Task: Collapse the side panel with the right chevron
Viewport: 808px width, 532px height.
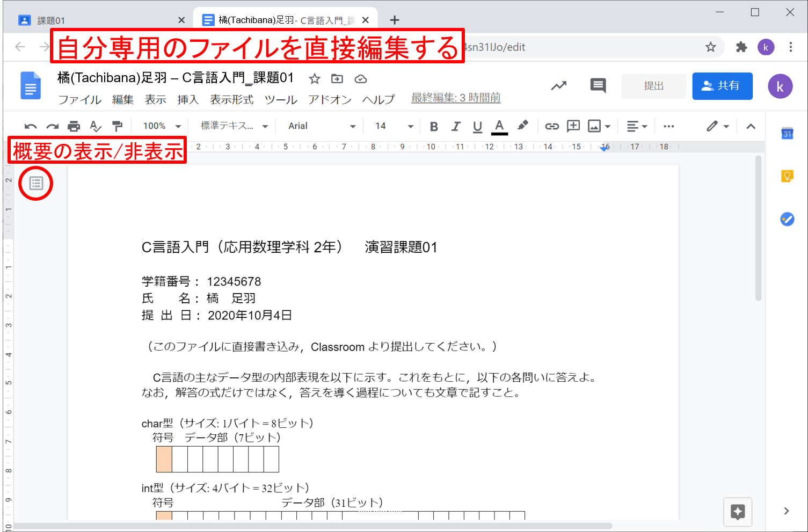Action: pos(787,511)
